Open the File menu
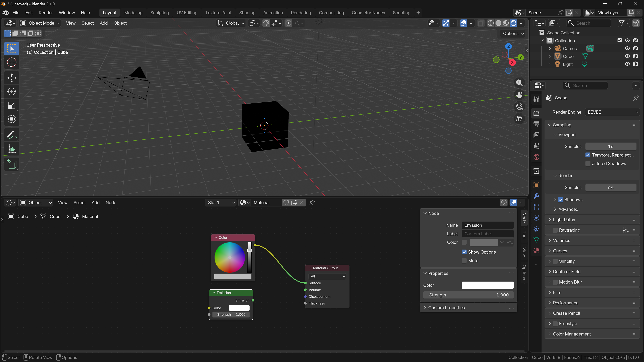Viewport: 644px width, 362px height. (16, 13)
